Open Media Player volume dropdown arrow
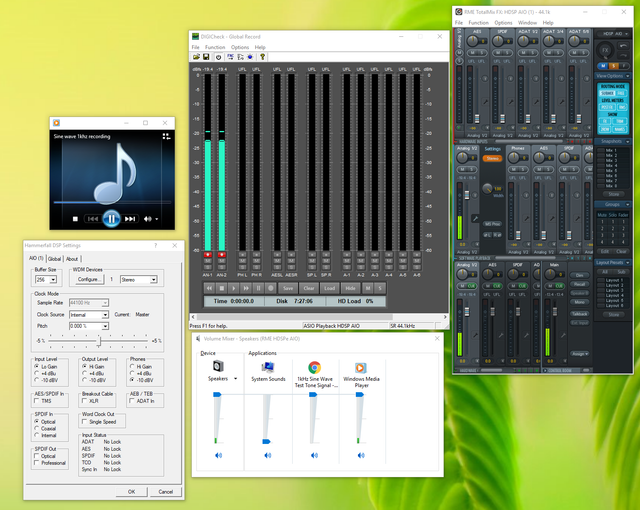 [157, 220]
